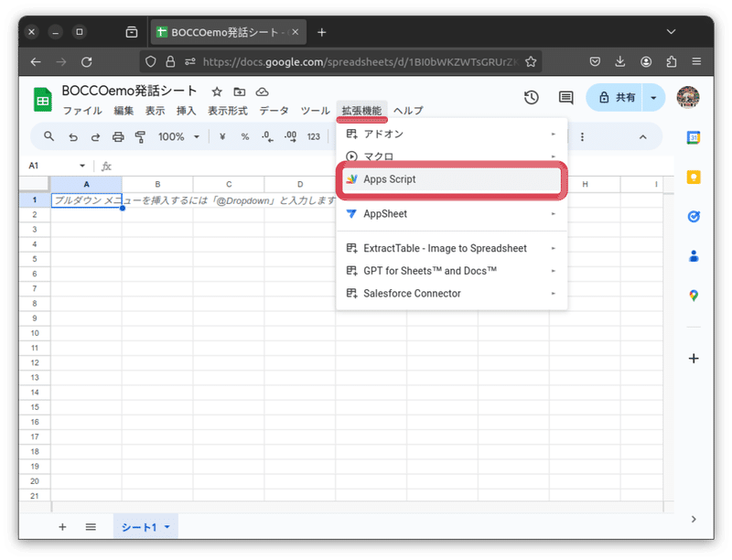732x560 pixels.
Task: Open the Google Keep side panel
Action: (x=694, y=178)
